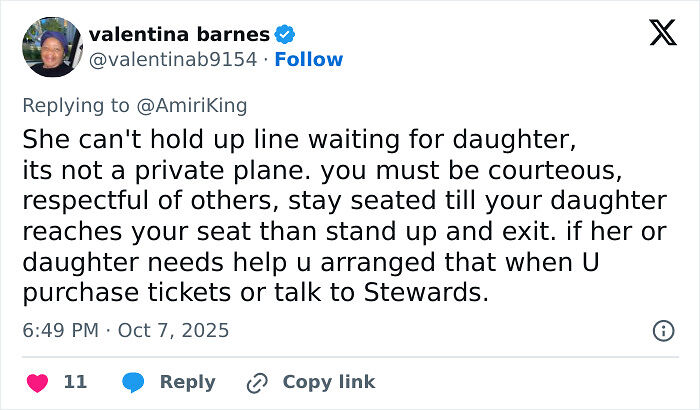
Task: Open the info circle icon
Action: [662, 330]
